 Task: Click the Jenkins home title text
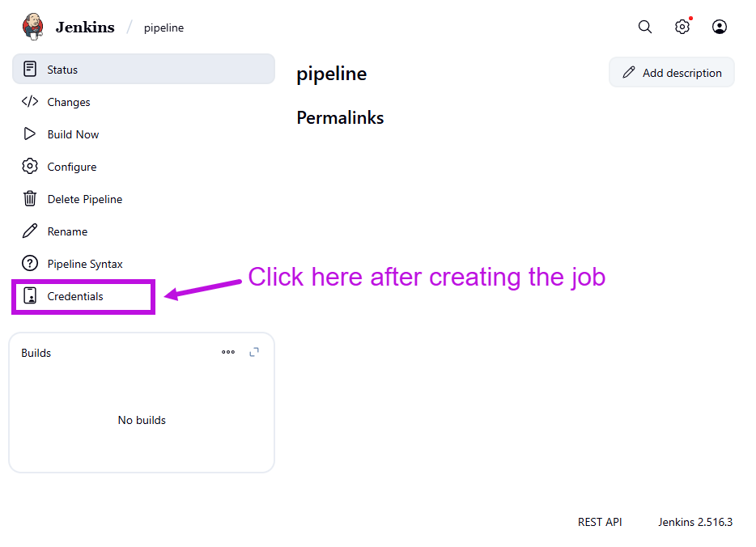pos(85,27)
